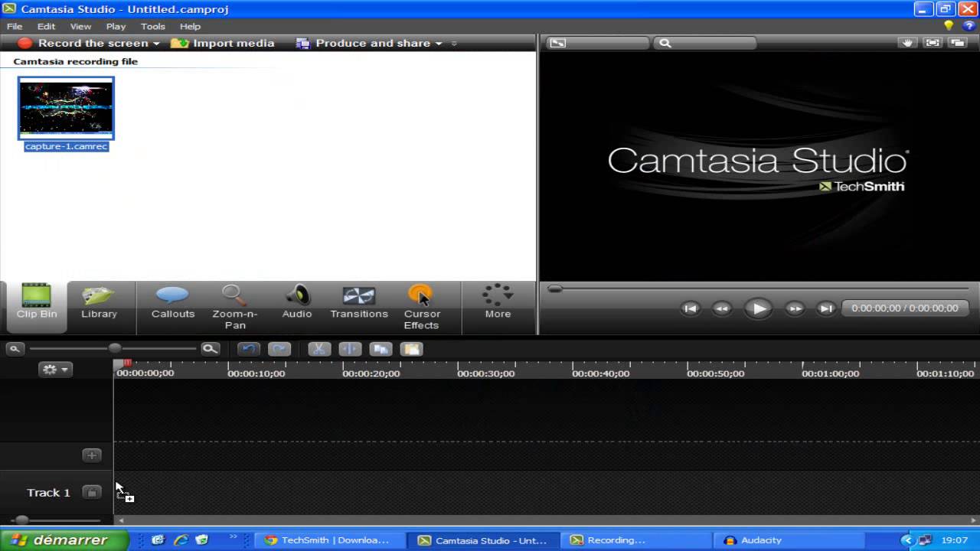The image size is (980, 551).
Task: Copy the timeline selection
Action: pos(381,349)
